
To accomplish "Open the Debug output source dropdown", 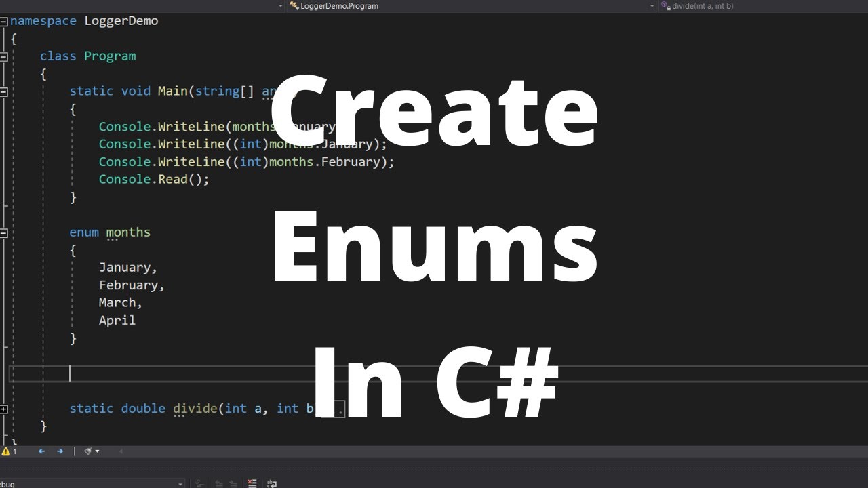I will tap(92, 483).
